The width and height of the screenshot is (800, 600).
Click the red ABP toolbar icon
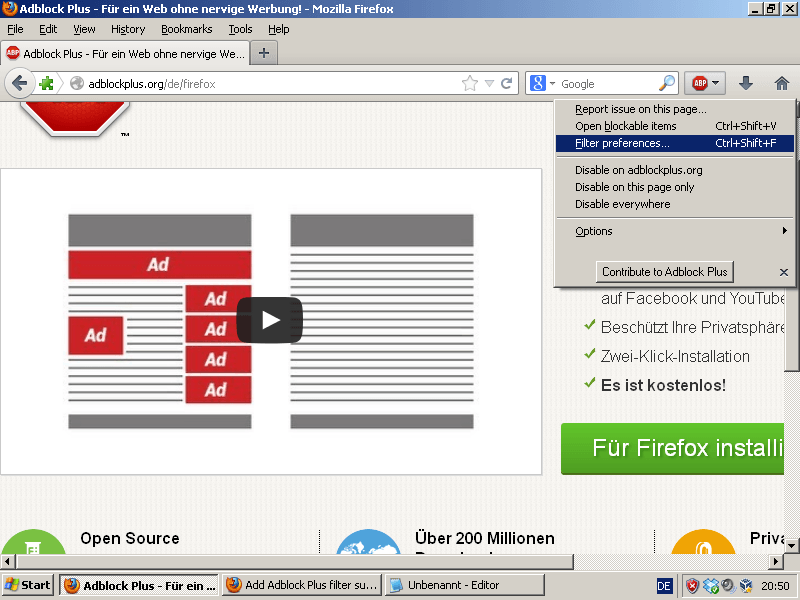699,83
